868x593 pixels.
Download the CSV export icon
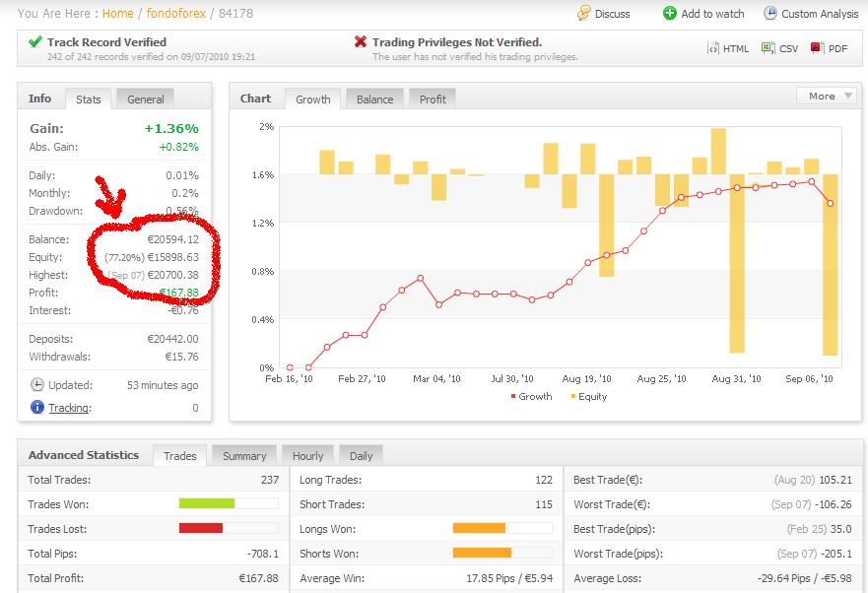768,48
